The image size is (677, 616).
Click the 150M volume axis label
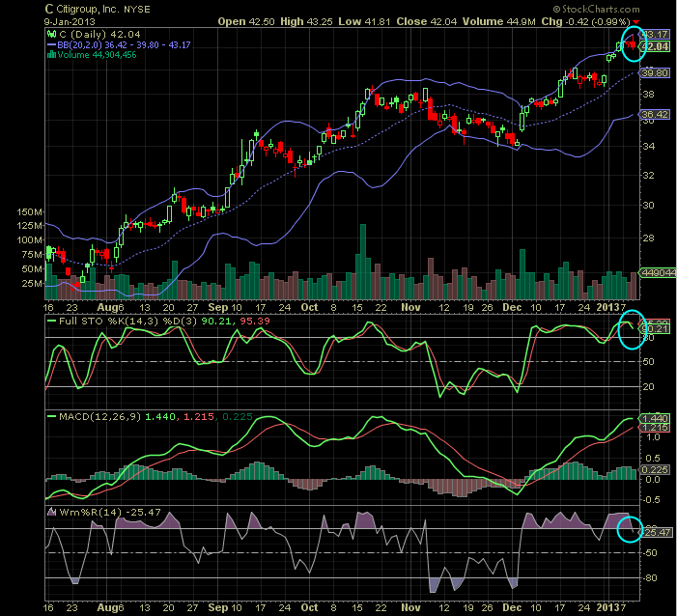point(29,212)
